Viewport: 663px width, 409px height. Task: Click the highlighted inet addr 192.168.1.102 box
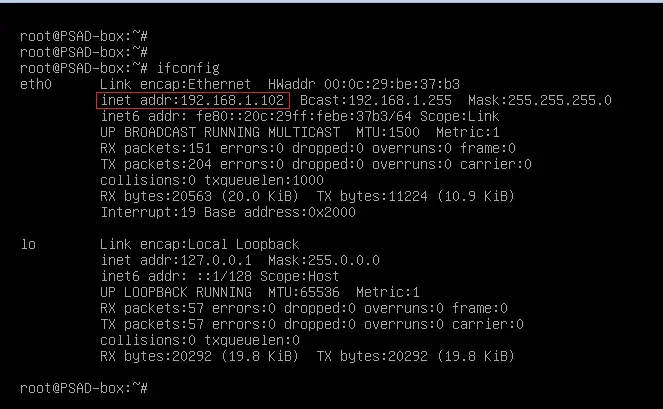click(x=193, y=100)
